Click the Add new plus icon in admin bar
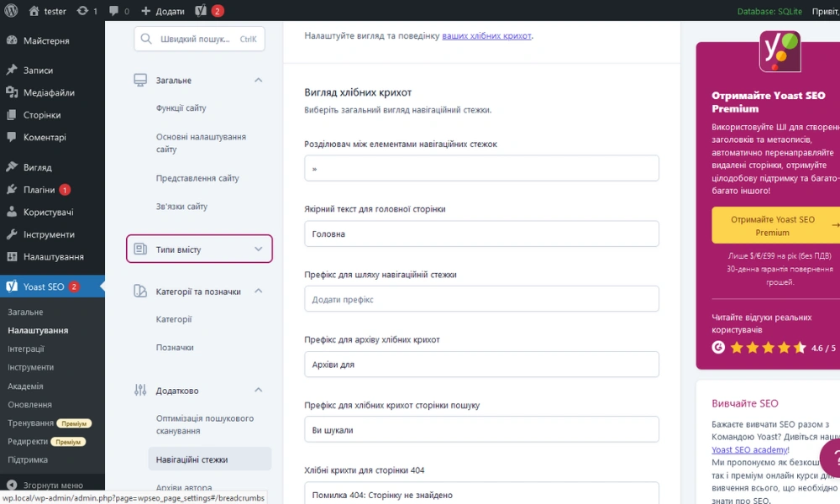Viewport: 840px width, 504px height. (145, 11)
